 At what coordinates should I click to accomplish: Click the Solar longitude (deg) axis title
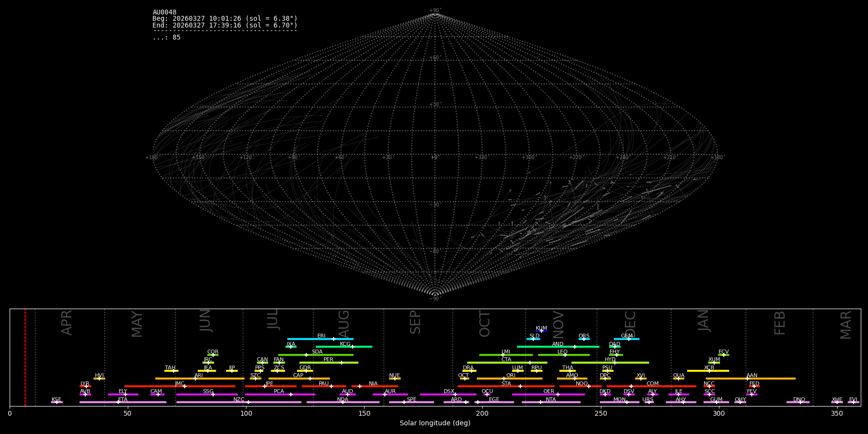(435, 423)
